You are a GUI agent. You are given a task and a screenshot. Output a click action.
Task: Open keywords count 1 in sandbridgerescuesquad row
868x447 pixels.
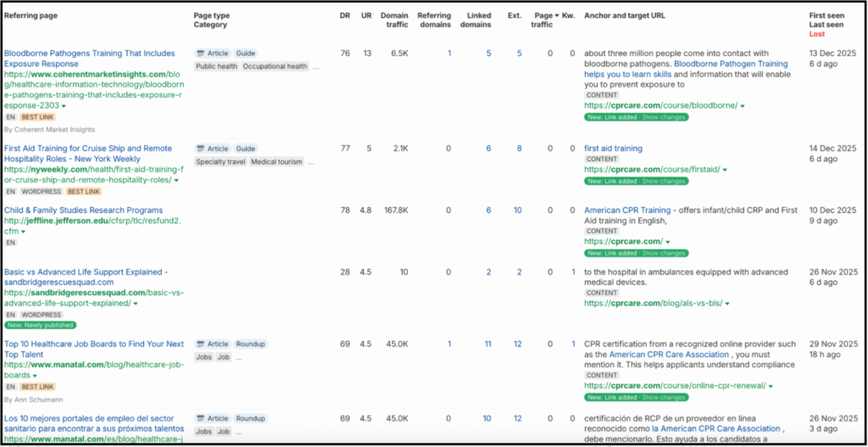(x=573, y=272)
